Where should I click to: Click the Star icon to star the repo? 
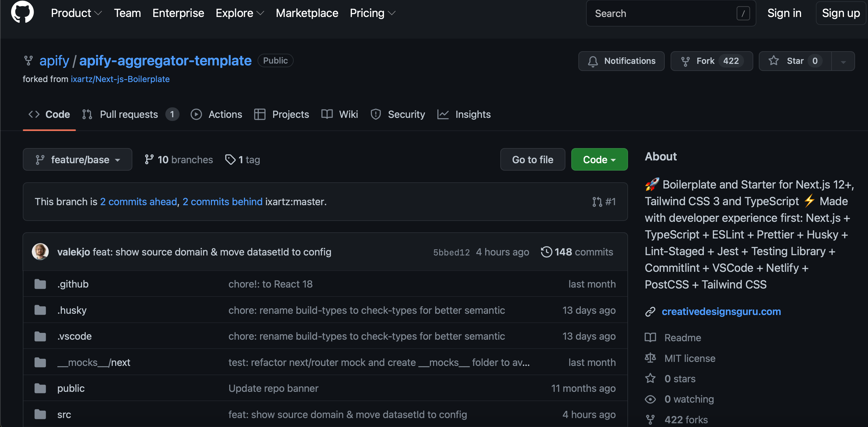774,61
